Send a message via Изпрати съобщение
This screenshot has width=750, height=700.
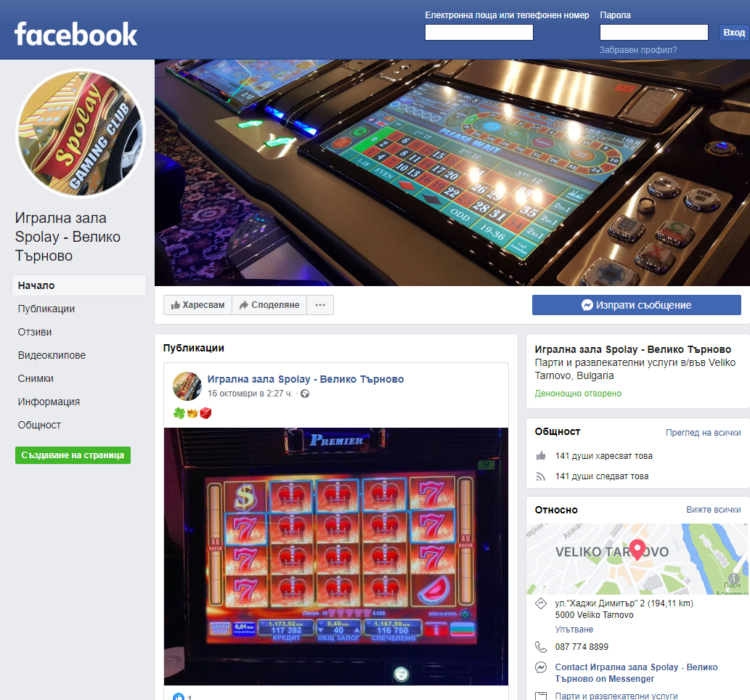tap(636, 305)
